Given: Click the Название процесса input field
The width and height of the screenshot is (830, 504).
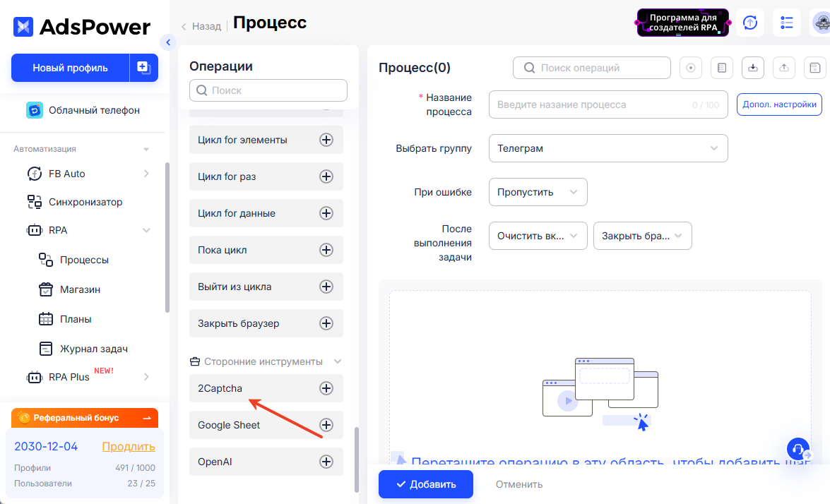Looking at the screenshot, I should [x=608, y=104].
